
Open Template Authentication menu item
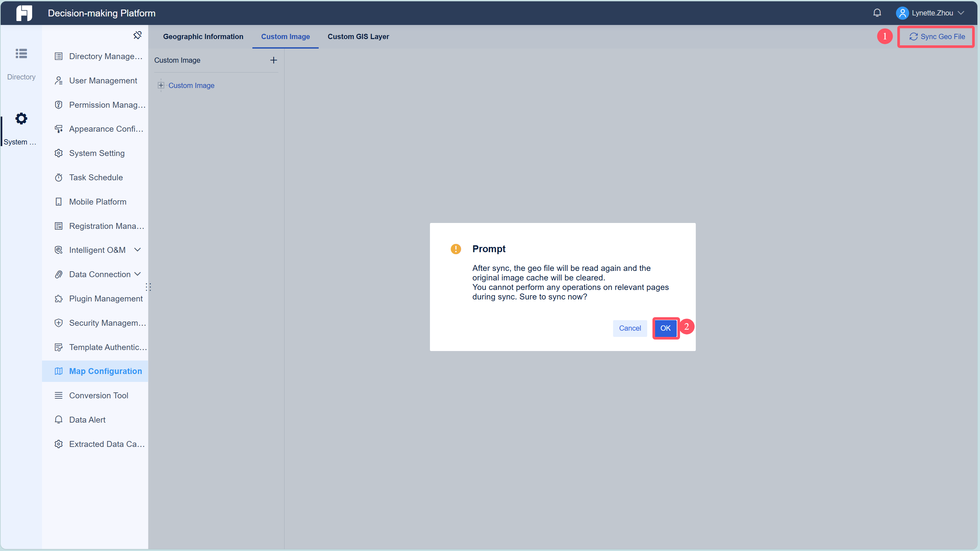tap(95, 347)
